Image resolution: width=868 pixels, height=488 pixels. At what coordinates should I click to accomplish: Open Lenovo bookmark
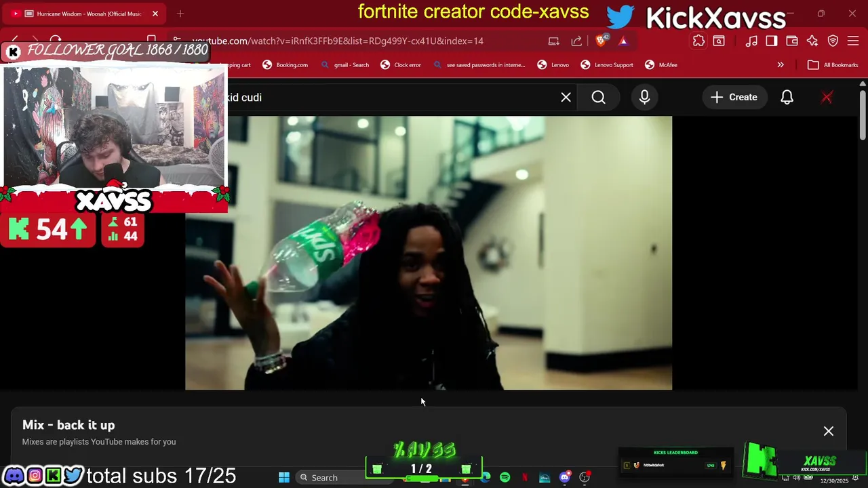click(x=553, y=65)
